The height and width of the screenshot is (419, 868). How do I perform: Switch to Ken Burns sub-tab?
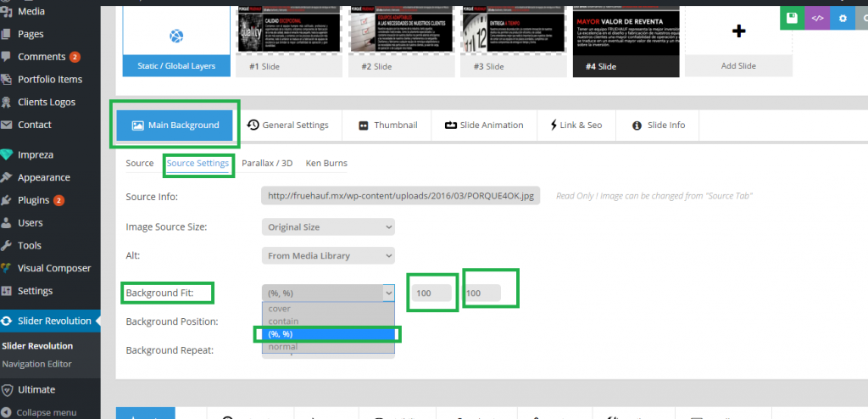pyautogui.click(x=325, y=163)
